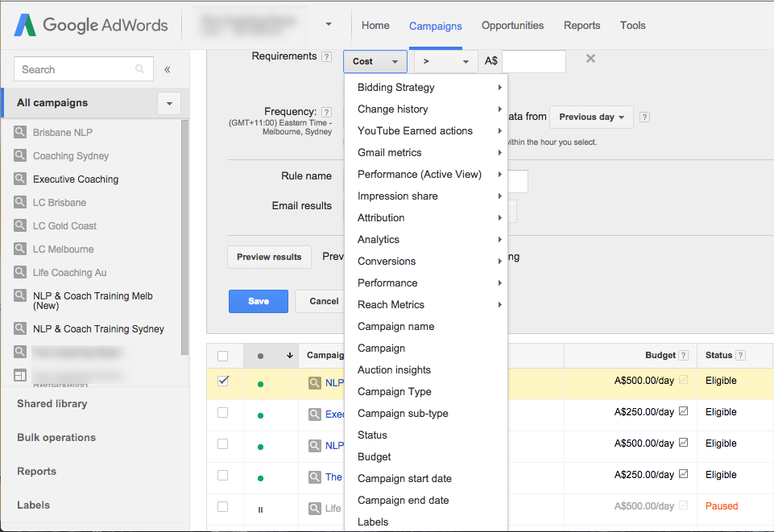
Task: Click the campaign type icon in the The row
Action: coord(314,476)
